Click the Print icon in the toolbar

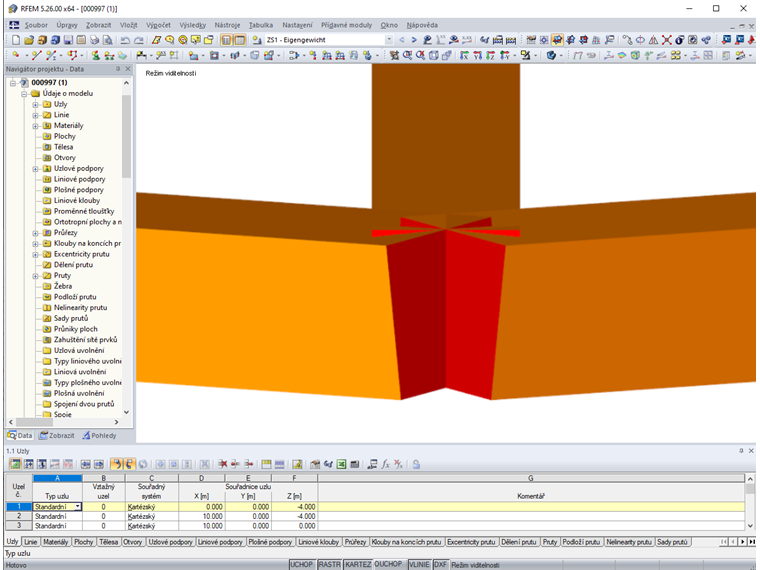pos(95,40)
